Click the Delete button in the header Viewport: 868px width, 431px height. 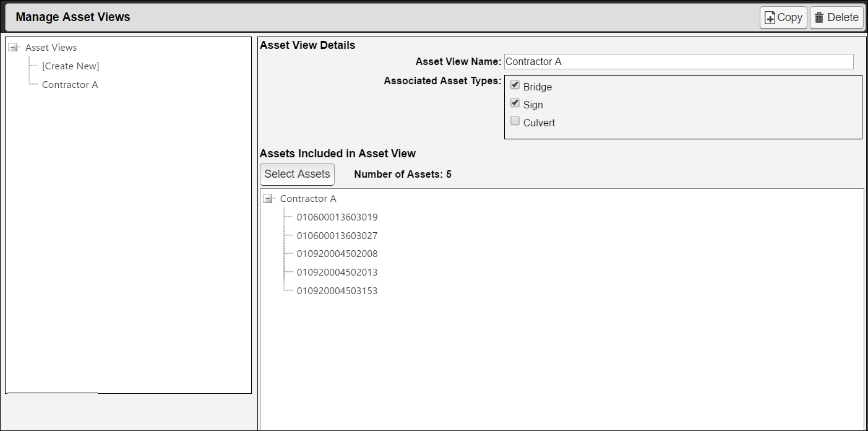tap(836, 17)
